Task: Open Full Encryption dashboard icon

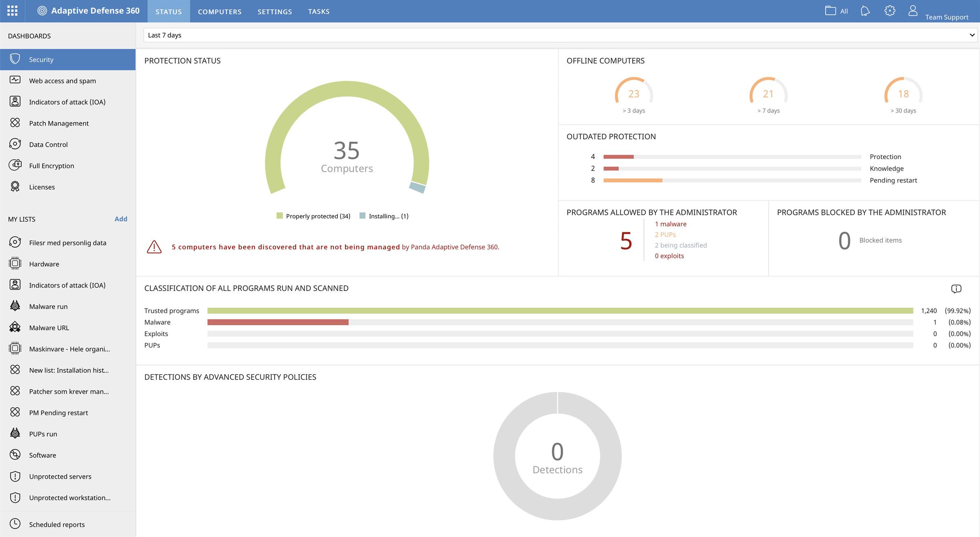Action: pos(15,165)
